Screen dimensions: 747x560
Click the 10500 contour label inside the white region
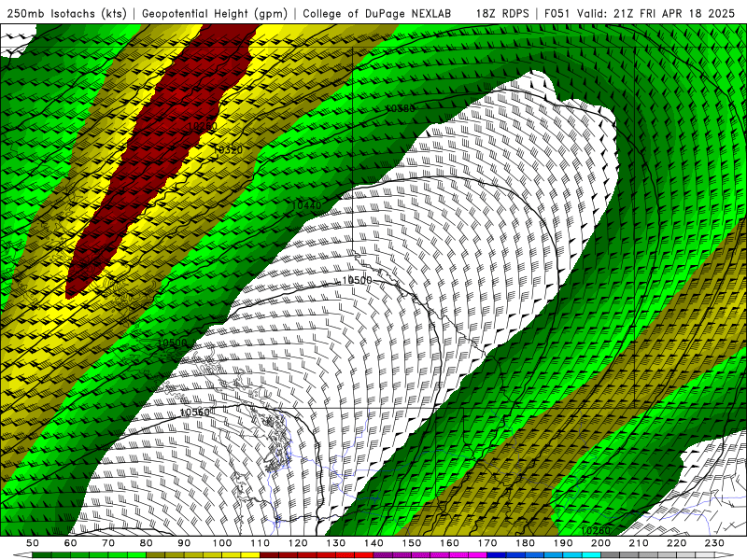tap(357, 280)
